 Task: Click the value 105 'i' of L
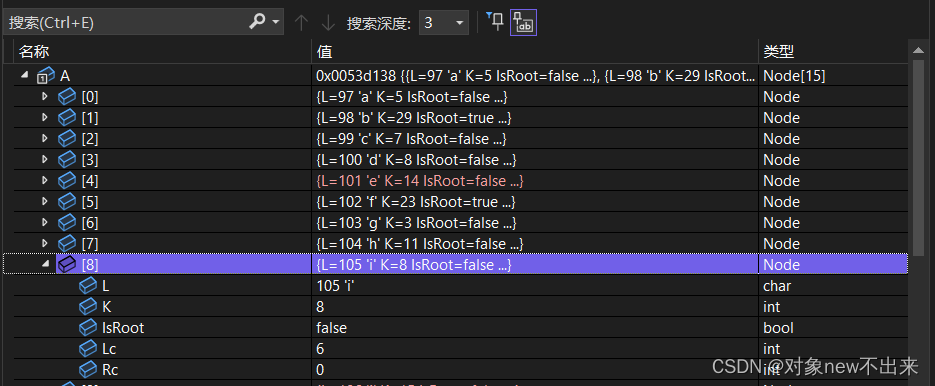coord(336,286)
